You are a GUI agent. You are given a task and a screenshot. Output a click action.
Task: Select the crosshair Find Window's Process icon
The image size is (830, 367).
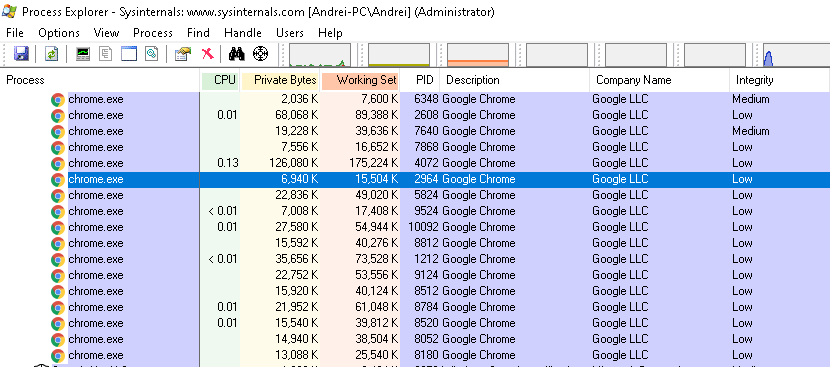(260, 53)
